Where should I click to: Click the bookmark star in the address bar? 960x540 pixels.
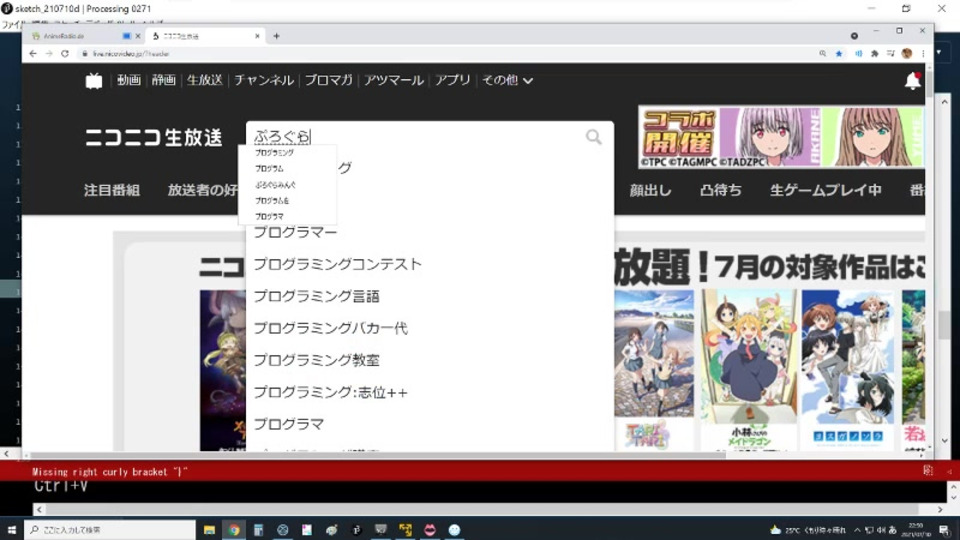click(x=839, y=54)
